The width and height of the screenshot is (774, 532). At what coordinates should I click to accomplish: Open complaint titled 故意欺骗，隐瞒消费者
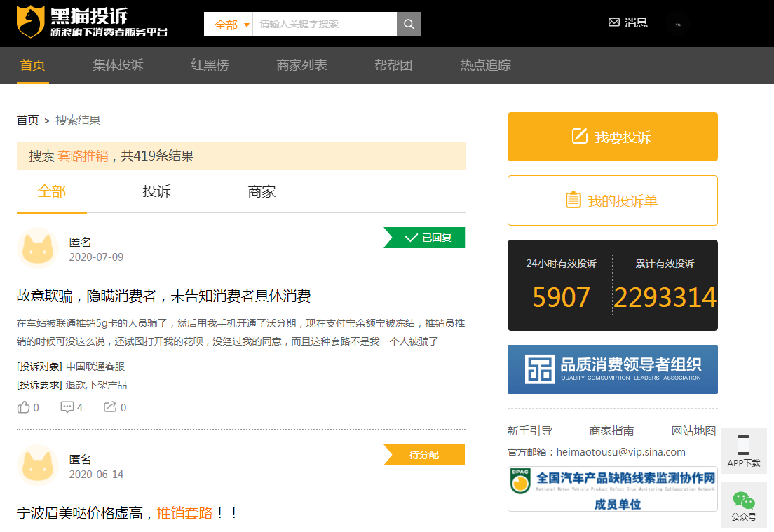164,296
